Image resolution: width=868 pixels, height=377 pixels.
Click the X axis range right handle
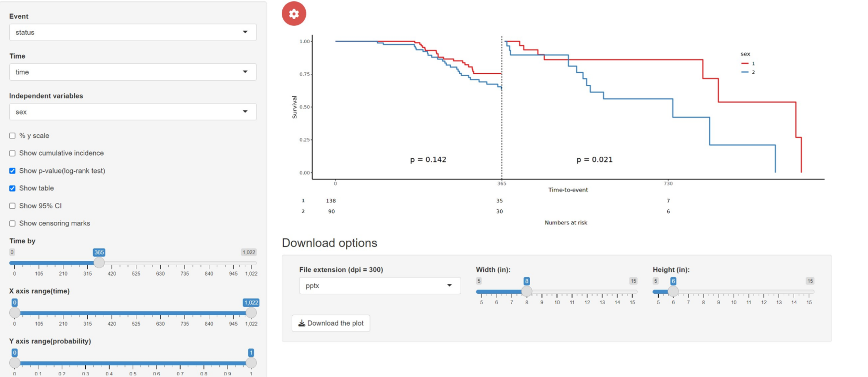[251, 313]
